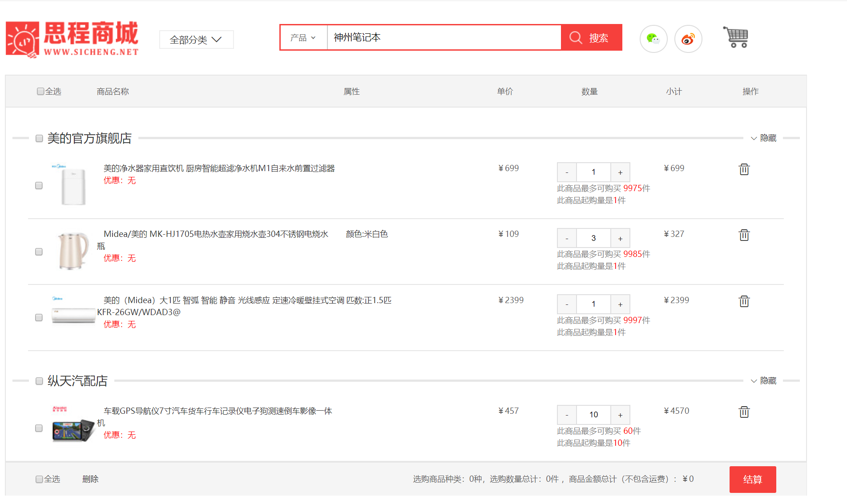Open the Weibo share icon
The height and width of the screenshot is (504, 847).
(x=688, y=39)
